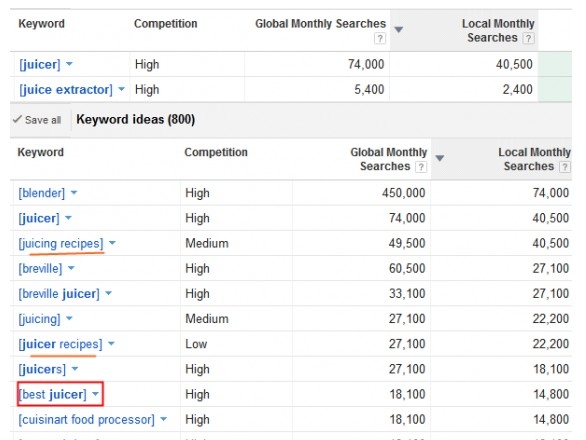
Task: Sort by Competition in keyword ideas table
Action: coord(216,152)
